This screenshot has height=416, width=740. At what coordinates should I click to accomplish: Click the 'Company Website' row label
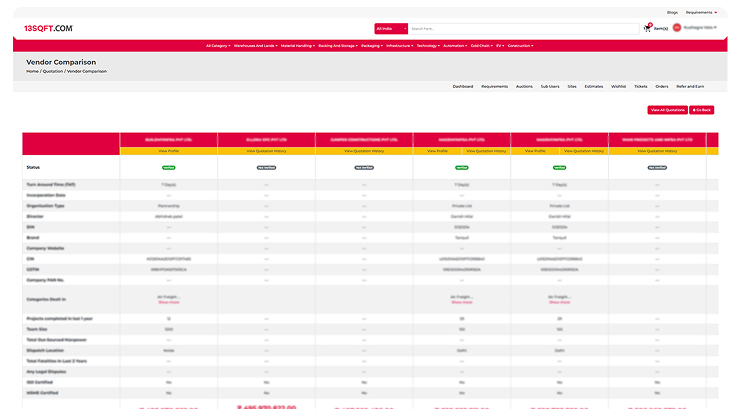coord(45,248)
